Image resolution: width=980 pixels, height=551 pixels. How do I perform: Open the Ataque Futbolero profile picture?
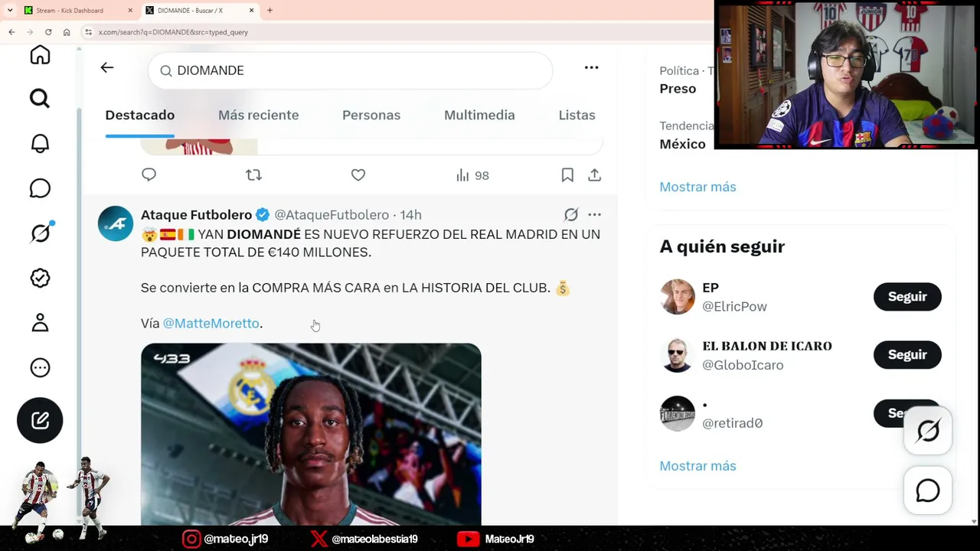116,223
